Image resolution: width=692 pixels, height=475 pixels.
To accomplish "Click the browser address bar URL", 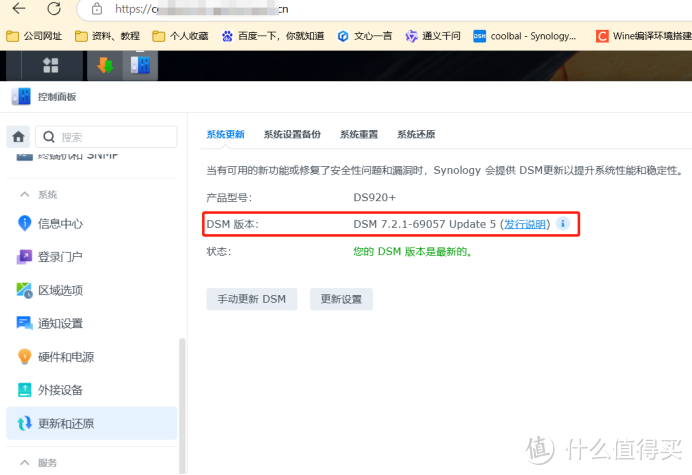I will point(202,9).
